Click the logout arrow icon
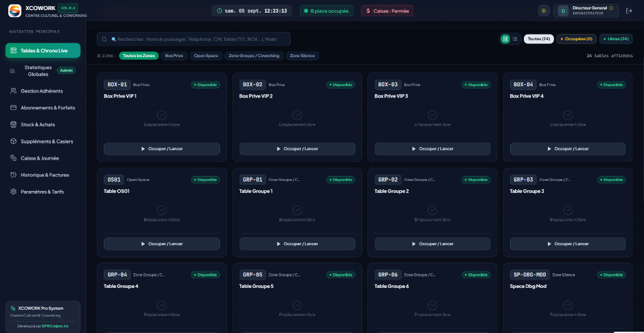 629,11
